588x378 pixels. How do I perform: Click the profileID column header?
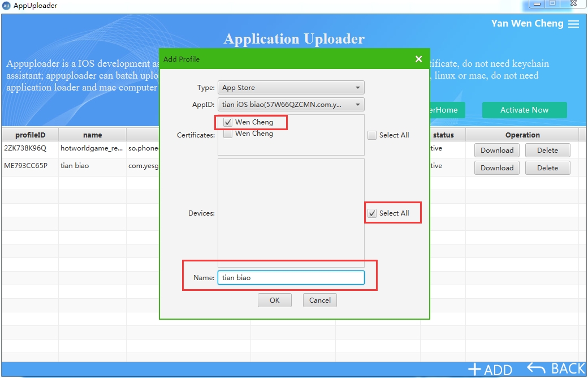31,135
